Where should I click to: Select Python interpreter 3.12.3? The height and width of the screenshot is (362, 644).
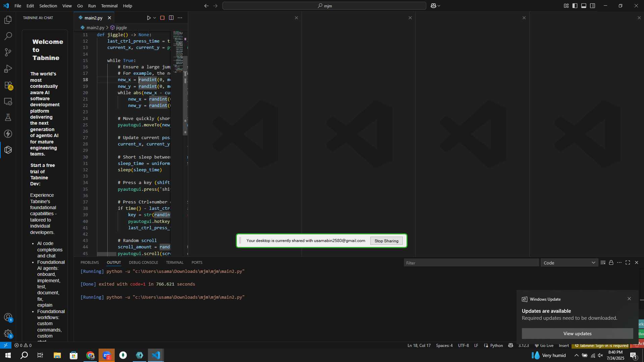coord(523,345)
